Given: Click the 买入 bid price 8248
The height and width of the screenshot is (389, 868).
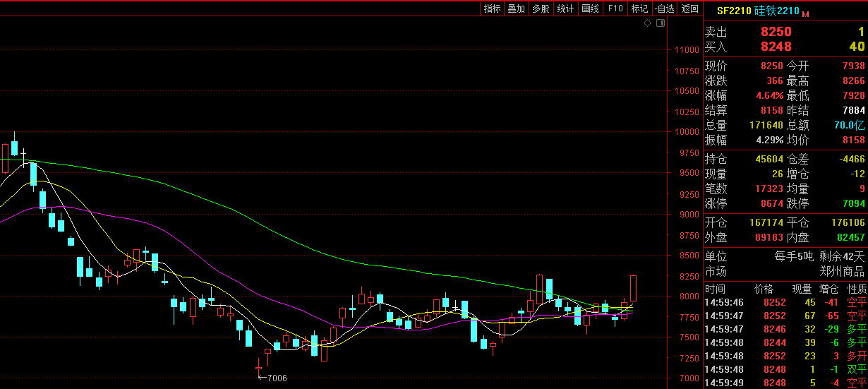Looking at the screenshot, I should (776, 47).
